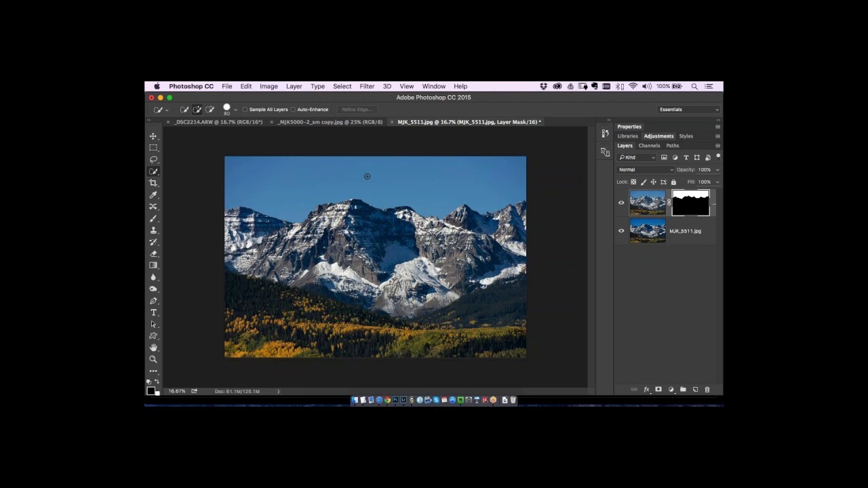868x488 pixels.
Task: Select the History Brush tool
Action: click(153, 242)
